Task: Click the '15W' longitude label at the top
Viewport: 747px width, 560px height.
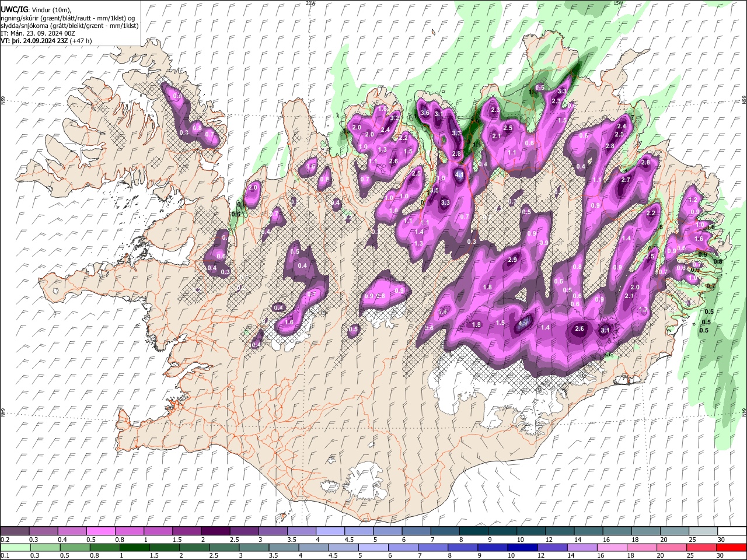Action: [618, 3]
